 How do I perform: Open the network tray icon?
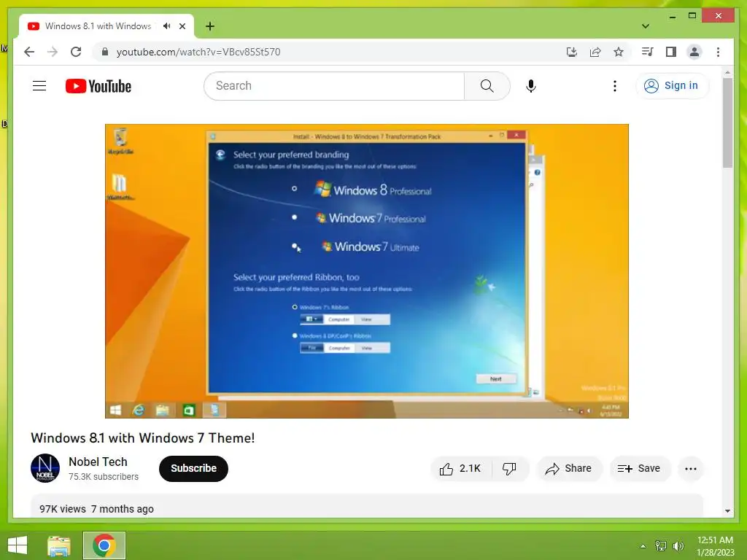[x=661, y=546]
